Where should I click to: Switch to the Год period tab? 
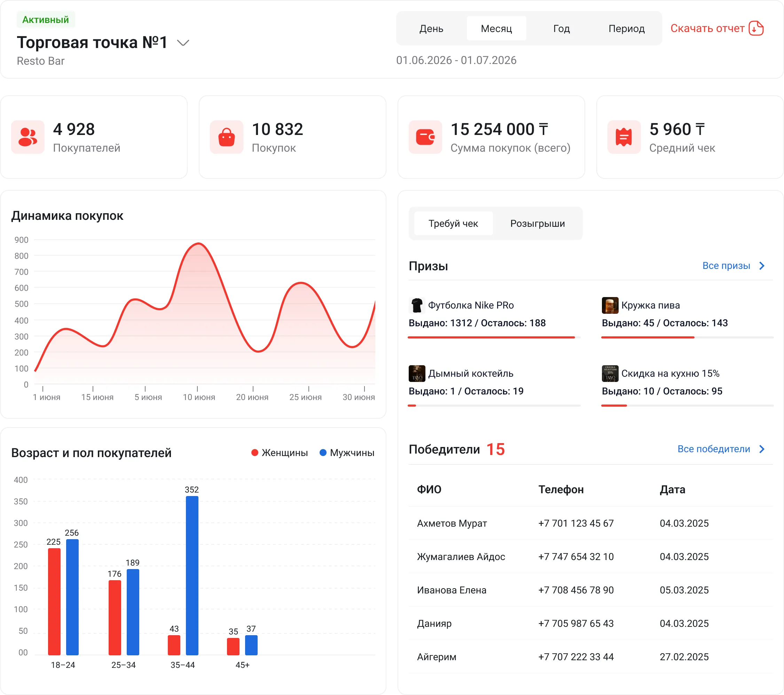[562, 29]
